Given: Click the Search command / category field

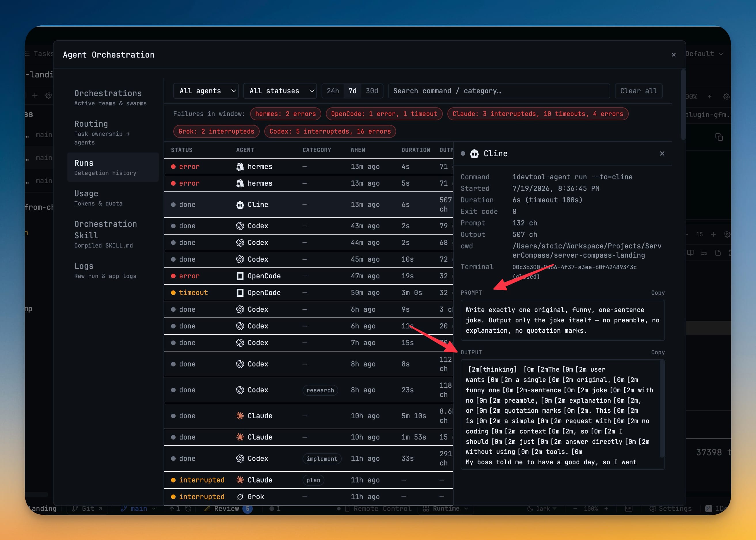Looking at the screenshot, I should click(x=499, y=91).
